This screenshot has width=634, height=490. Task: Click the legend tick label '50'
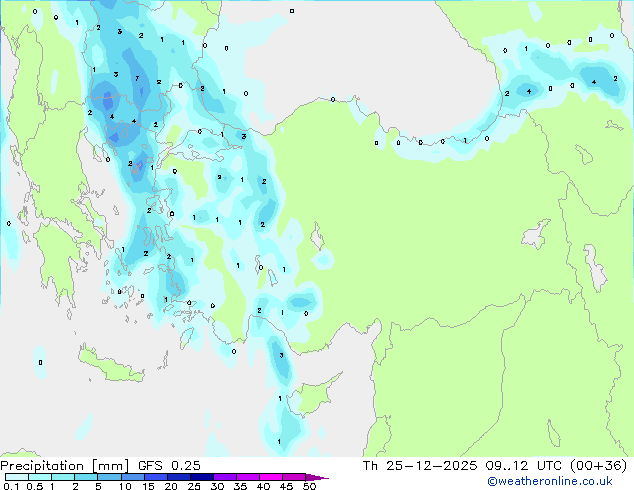tap(309, 486)
